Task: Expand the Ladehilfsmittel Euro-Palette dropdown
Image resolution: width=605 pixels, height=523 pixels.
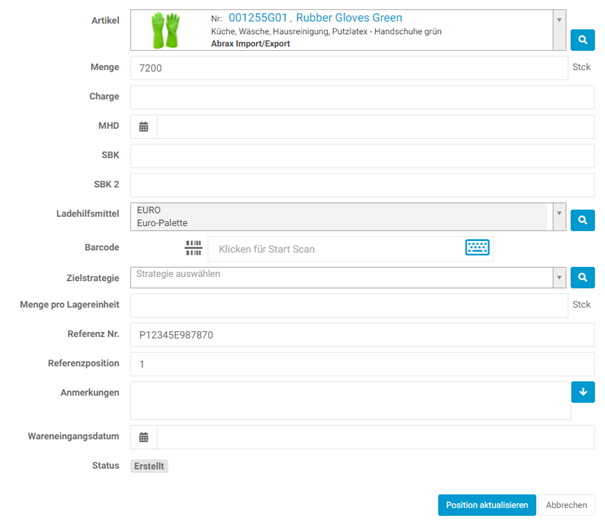Action: [x=558, y=213]
